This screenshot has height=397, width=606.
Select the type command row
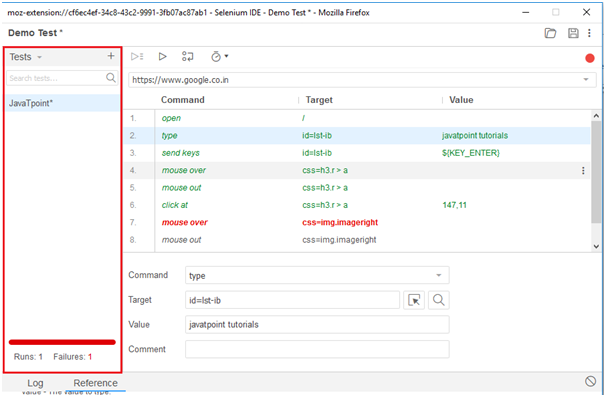[357, 136]
